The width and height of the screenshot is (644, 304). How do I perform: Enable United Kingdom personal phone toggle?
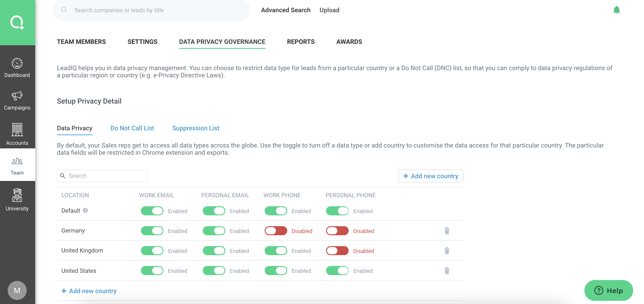337,251
